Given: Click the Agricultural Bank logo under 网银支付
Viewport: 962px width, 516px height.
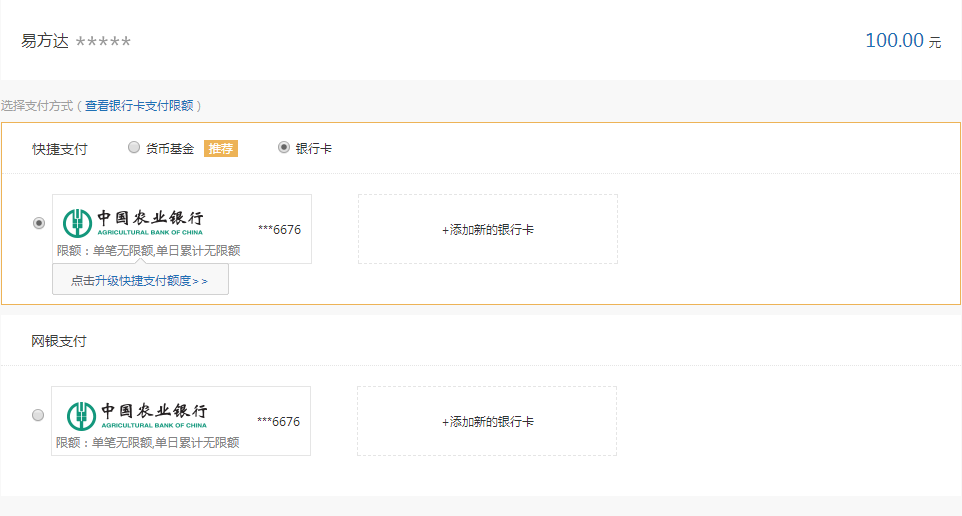Looking at the screenshot, I should tap(136, 414).
